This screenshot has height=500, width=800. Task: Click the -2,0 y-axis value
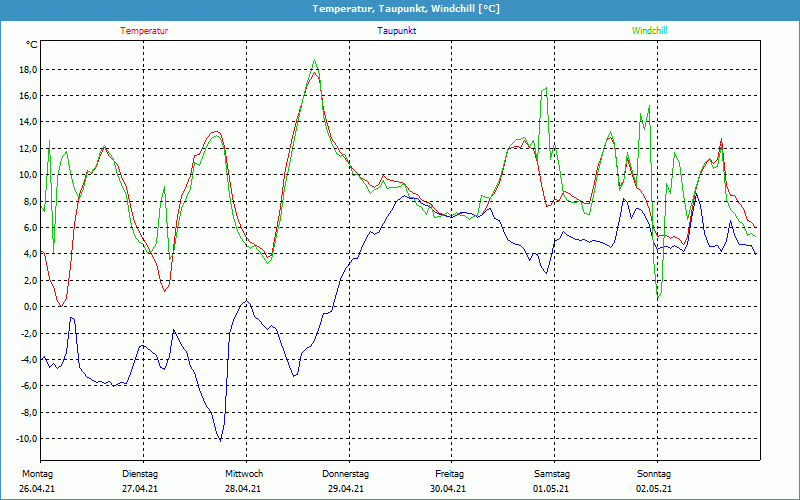pyautogui.click(x=29, y=333)
